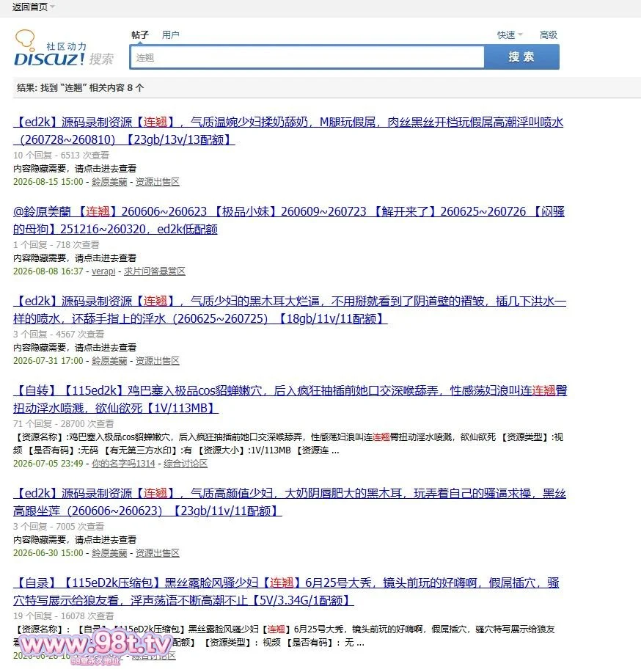Click the Discuz! 社区动力 logo
The width and height of the screenshot is (641, 672).
click(x=65, y=48)
